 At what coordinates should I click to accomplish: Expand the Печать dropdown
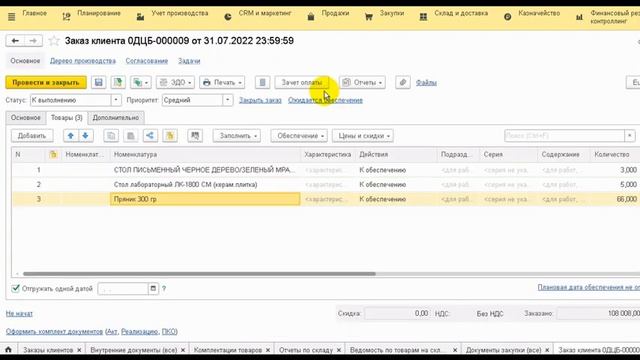222,82
